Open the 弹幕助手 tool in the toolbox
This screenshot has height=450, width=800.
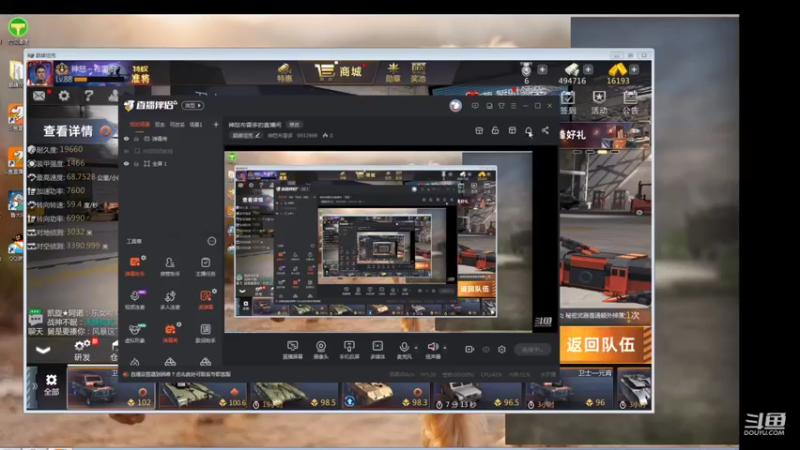(135, 266)
